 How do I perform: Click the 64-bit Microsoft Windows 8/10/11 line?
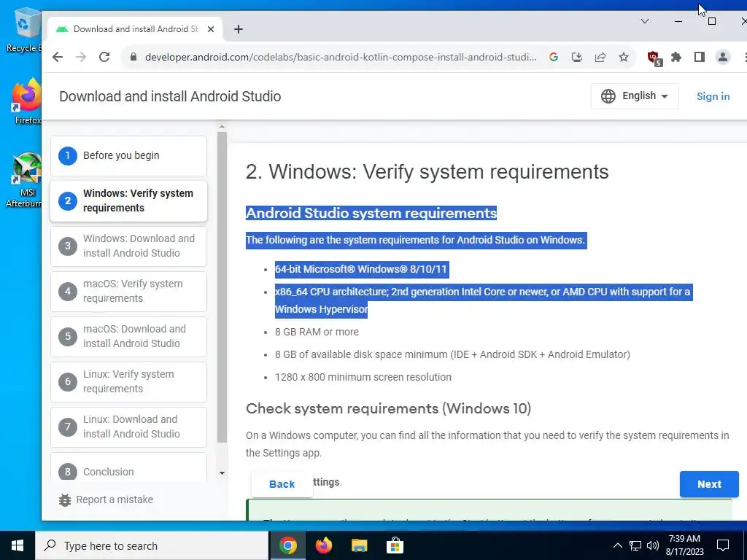pos(362,270)
